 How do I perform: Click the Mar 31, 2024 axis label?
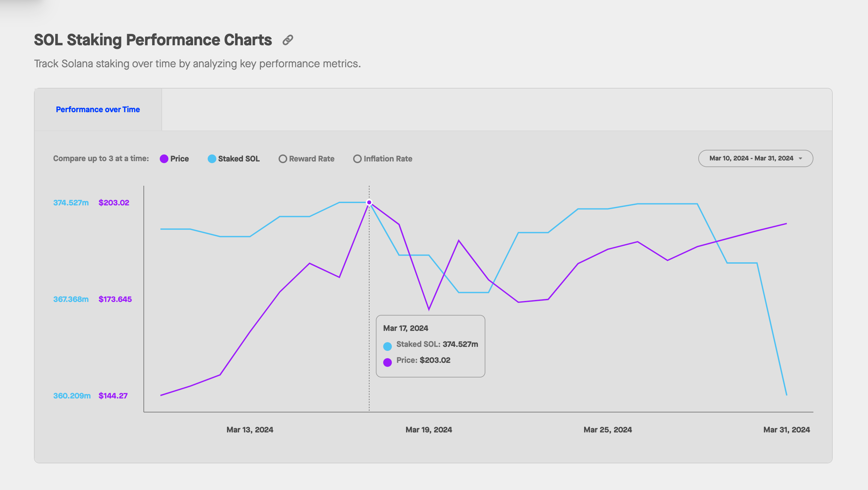[x=786, y=430]
